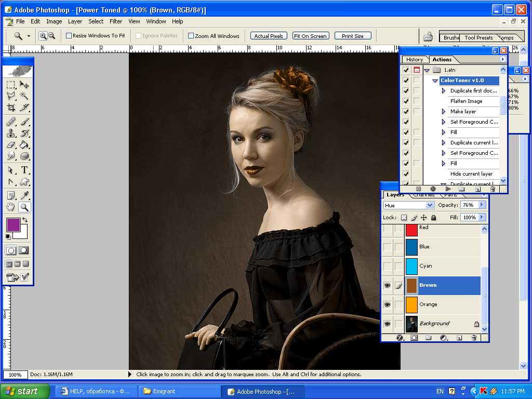Reset to default black and white colors
This screenshot has height=399, width=532.
pyautogui.click(x=8, y=236)
